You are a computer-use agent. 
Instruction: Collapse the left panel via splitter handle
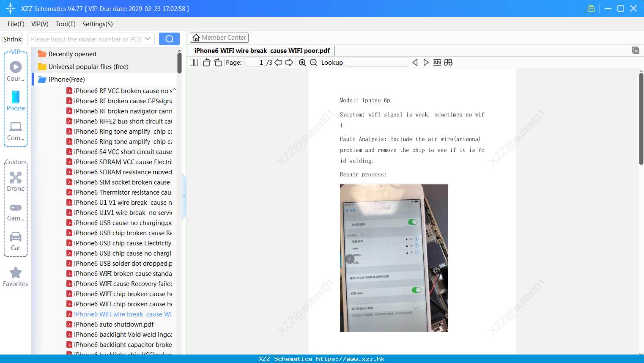(x=184, y=196)
